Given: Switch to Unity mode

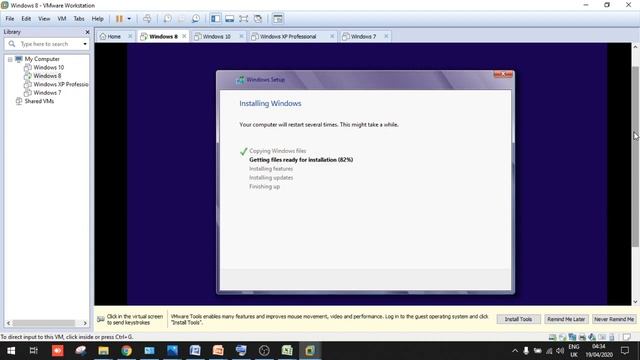Looking at the screenshot, I should (x=258, y=19).
